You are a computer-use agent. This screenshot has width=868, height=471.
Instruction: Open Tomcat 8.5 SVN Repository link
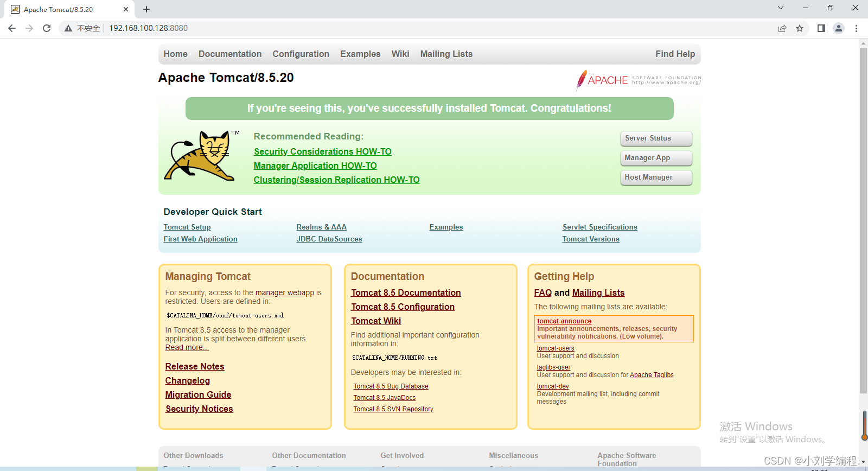pos(393,409)
